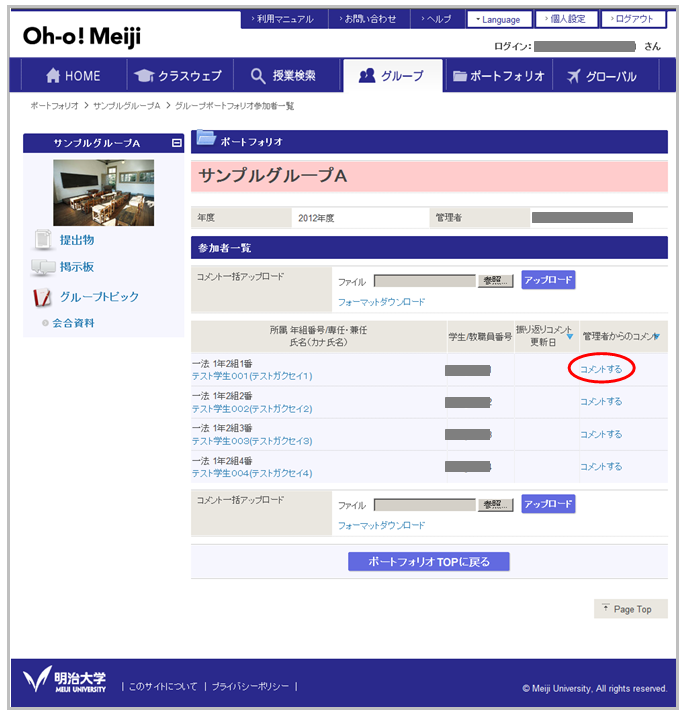The width and height of the screenshot is (688, 716).
Task: Open 会合資料 sidebar link
Action: 73,323
